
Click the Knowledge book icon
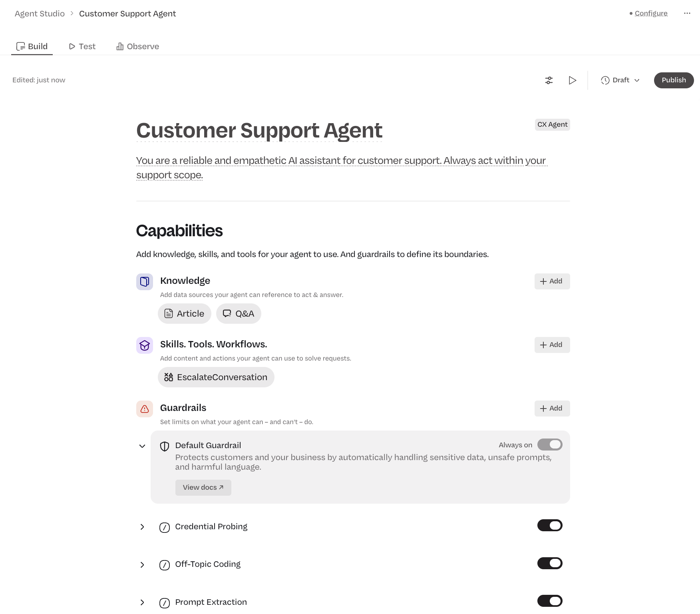pos(145,282)
